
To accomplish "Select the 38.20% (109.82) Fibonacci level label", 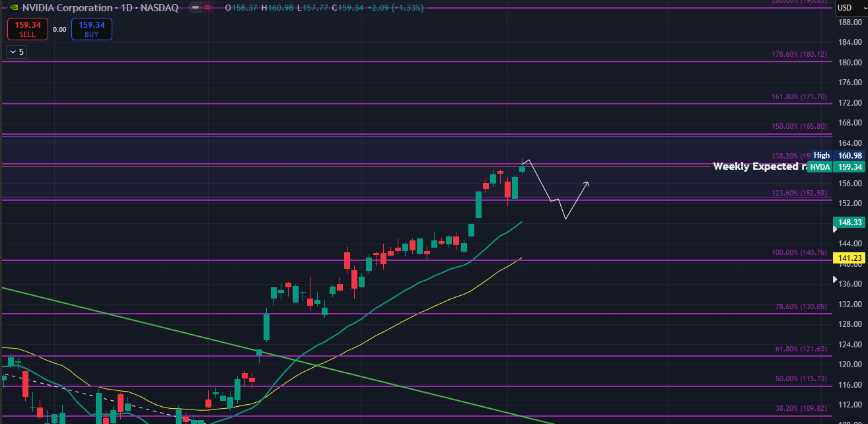I will click(x=801, y=409).
